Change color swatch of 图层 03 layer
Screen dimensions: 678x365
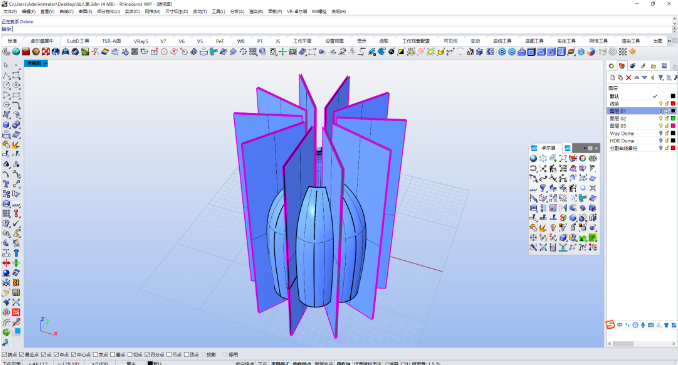click(673, 126)
